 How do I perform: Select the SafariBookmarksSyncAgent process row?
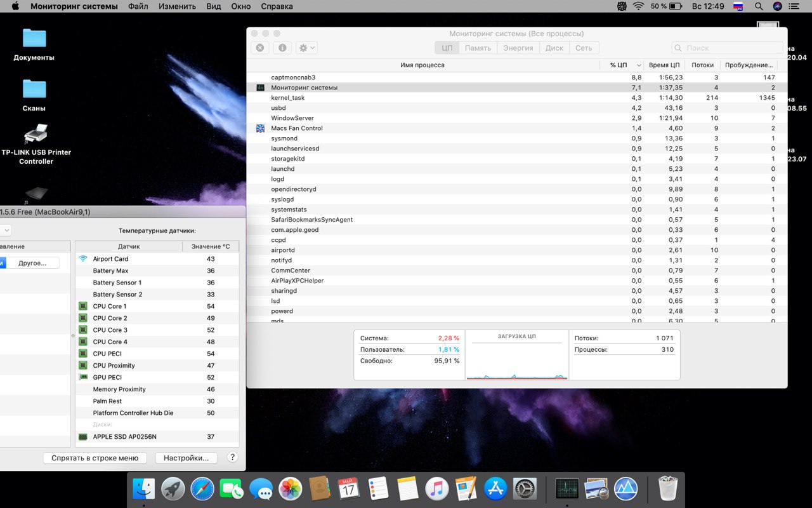tap(516, 220)
